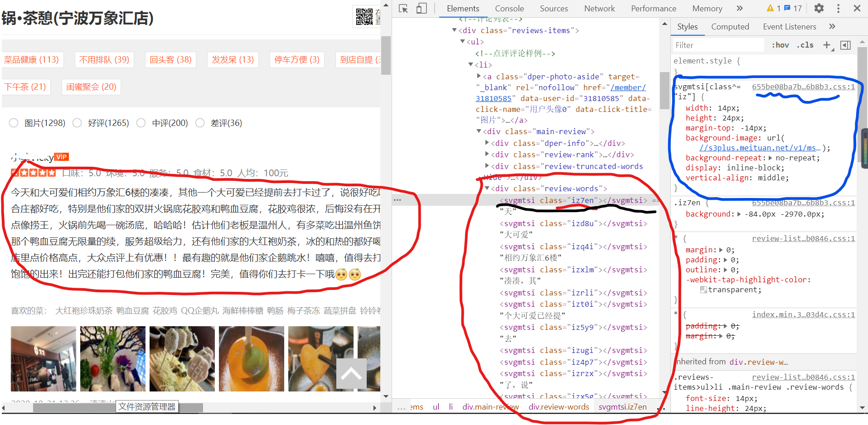Show more Styles pane tabs chevron
This screenshot has width=868, height=425.
coord(832,26)
